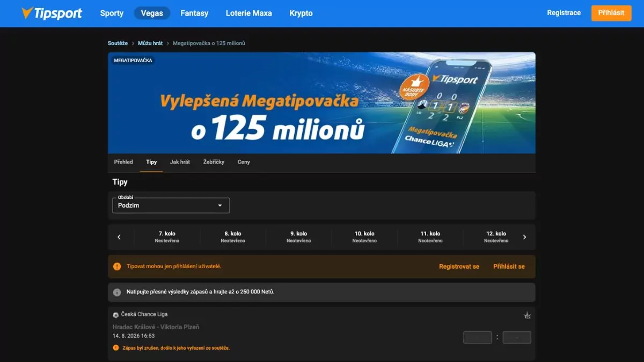This screenshot has width=644, height=362.
Task: Open the Vegas section
Action: pos(152,13)
